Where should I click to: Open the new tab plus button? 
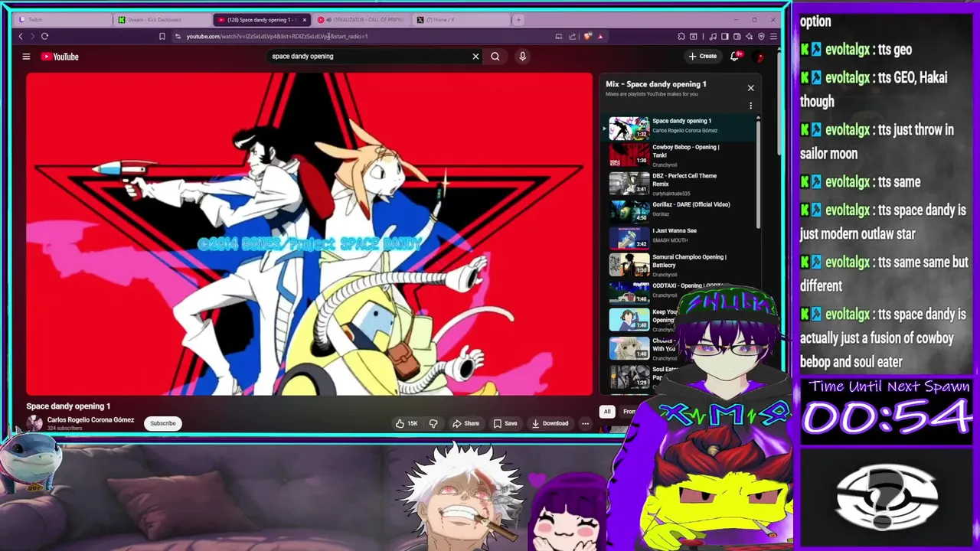click(x=518, y=20)
